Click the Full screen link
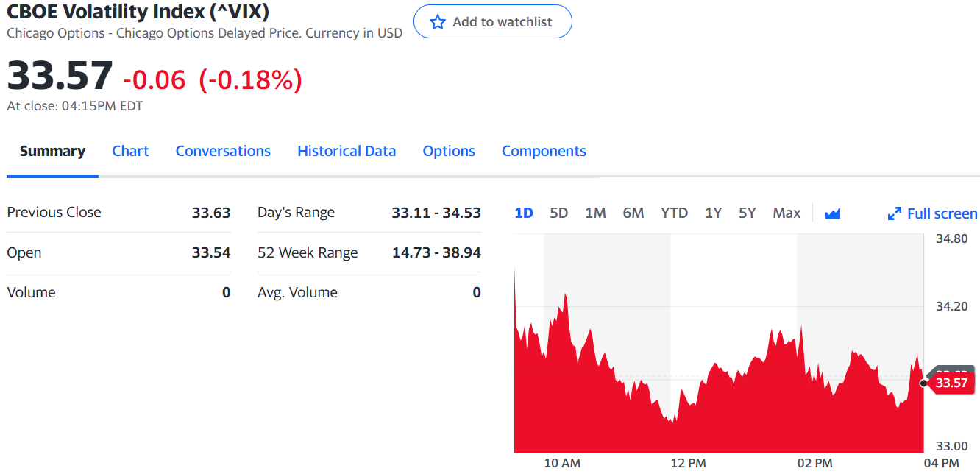Image resolution: width=980 pixels, height=474 pixels. click(942, 213)
